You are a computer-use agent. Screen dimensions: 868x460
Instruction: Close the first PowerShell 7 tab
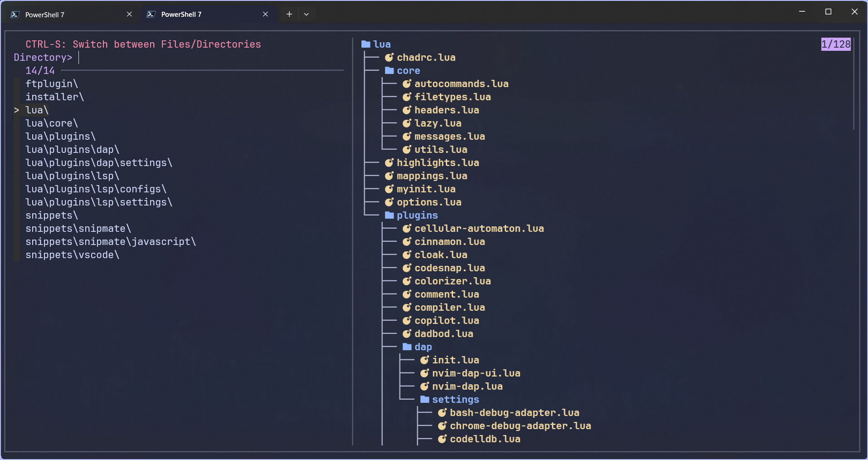click(129, 14)
